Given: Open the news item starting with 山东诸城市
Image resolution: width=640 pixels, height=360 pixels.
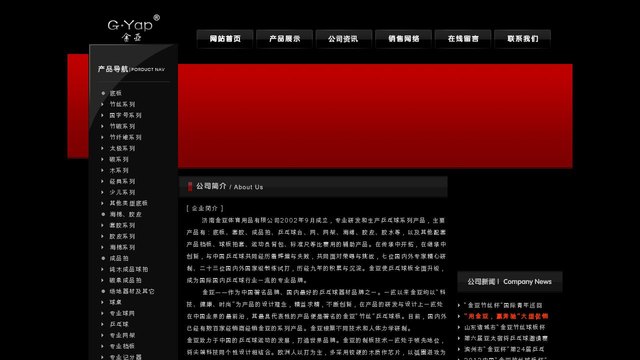Looking at the screenshot, I should pos(504,327).
